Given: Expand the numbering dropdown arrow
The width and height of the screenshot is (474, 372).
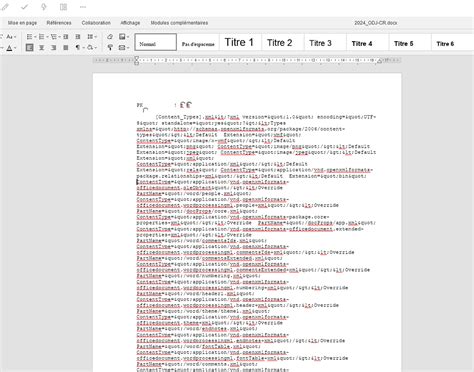Looking at the screenshot, I should point(47,37).
